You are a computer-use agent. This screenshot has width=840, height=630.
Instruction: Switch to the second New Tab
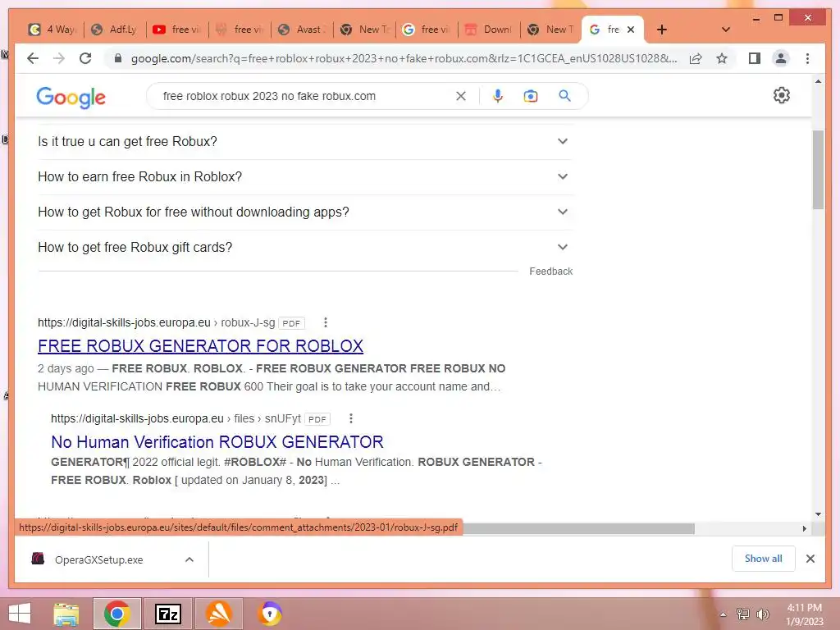551,30
